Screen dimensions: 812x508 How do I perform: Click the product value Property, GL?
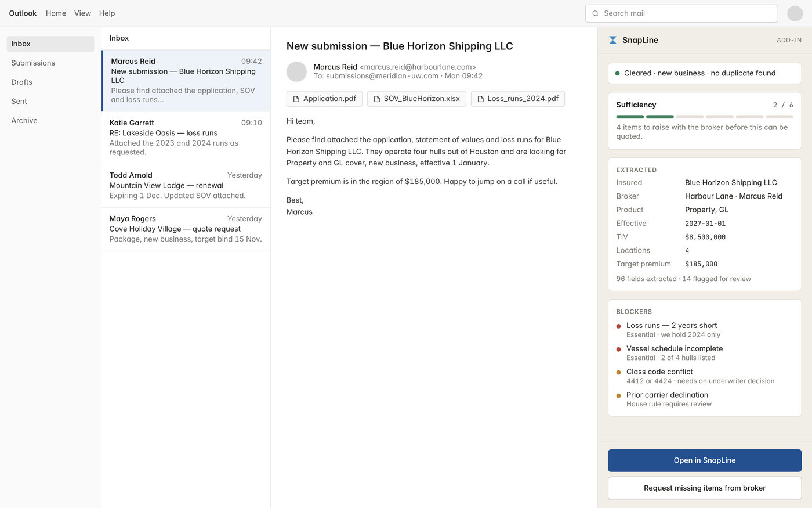tap(706, 210)
